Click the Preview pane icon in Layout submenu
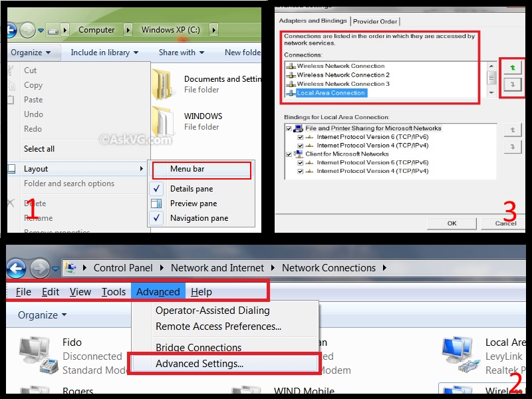Image resolution: width=532 pixels, height=399 pixels. pos(156,203)
